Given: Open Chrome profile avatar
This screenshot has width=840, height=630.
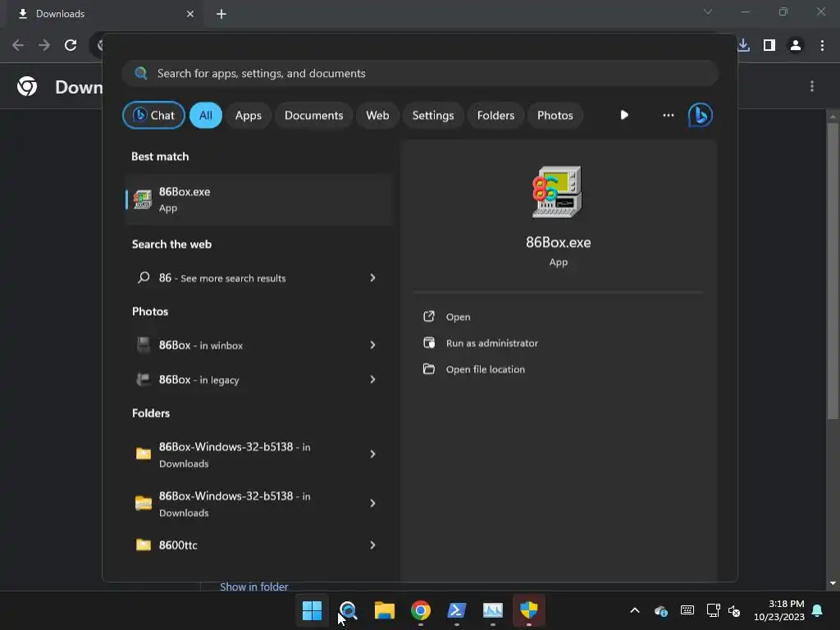Looking at the screenshot, I should pos(796,45).
